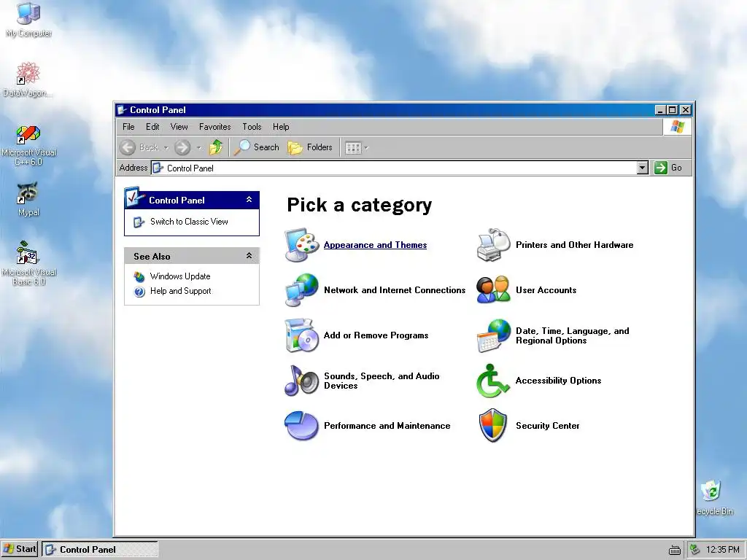Collapse the Control Panel sidebar section
Viewport: 747px width, 560px height.
coord(249,200)
